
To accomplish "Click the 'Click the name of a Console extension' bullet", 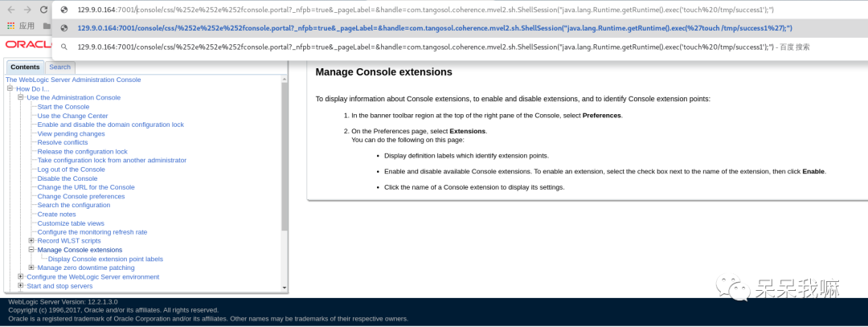I will pyautogui.click(x=474, y=187).
